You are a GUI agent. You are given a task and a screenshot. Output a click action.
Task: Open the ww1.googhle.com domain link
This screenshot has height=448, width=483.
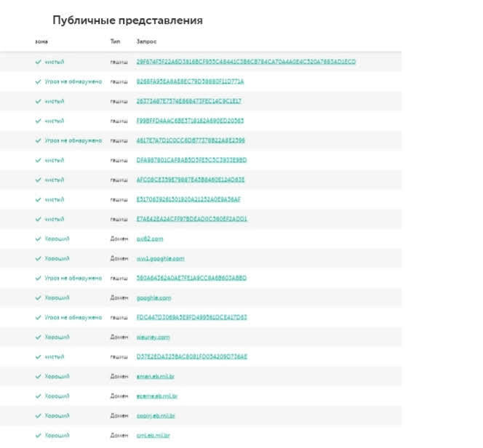(x=160, y=258)
